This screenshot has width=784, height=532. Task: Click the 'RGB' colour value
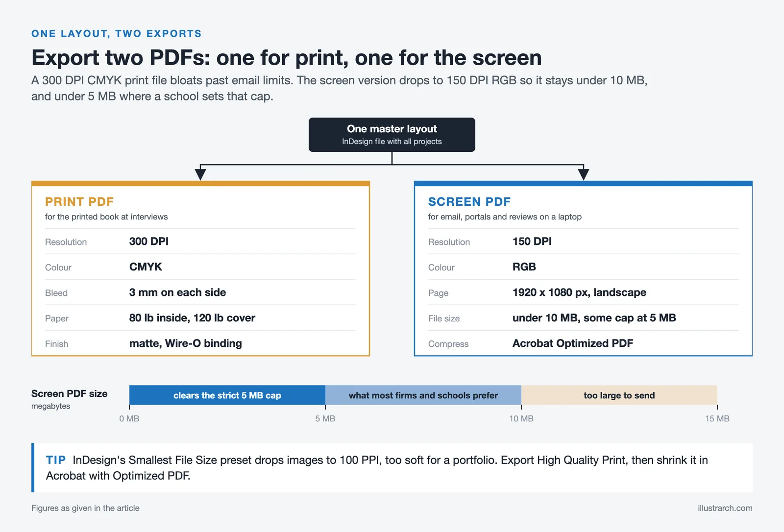[x=524, y=267]
